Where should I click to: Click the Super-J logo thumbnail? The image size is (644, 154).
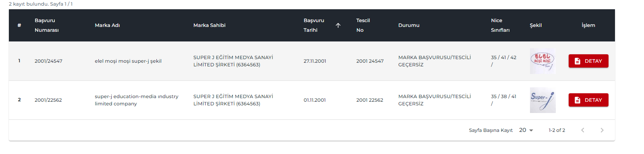[542, 100]
